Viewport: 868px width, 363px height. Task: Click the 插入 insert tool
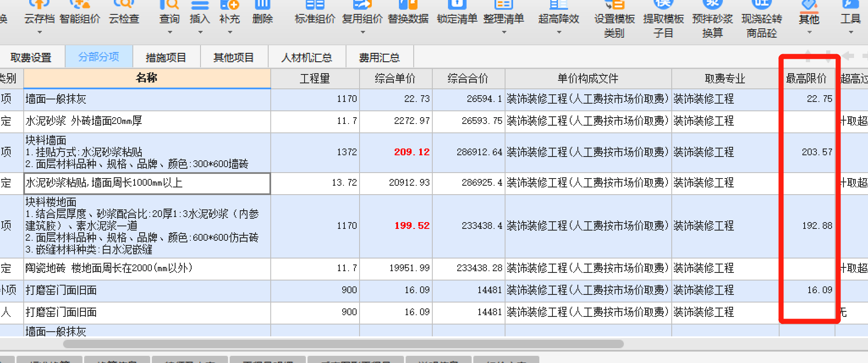click(200, 13)
